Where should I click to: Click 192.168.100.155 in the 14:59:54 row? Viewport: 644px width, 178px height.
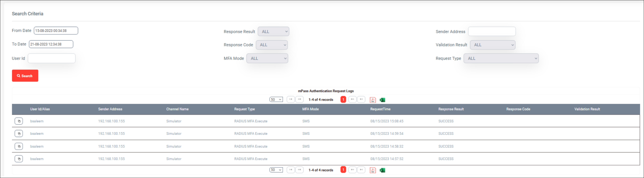click(x=112, y=134)
